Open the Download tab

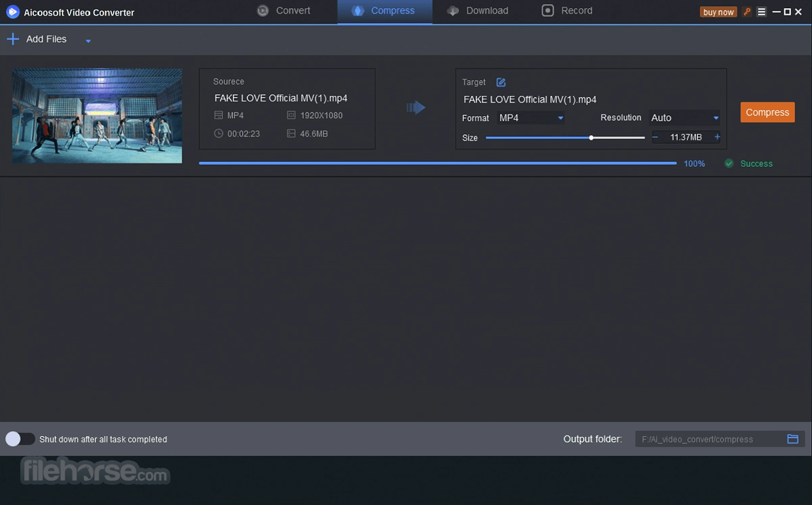(479, 11)
